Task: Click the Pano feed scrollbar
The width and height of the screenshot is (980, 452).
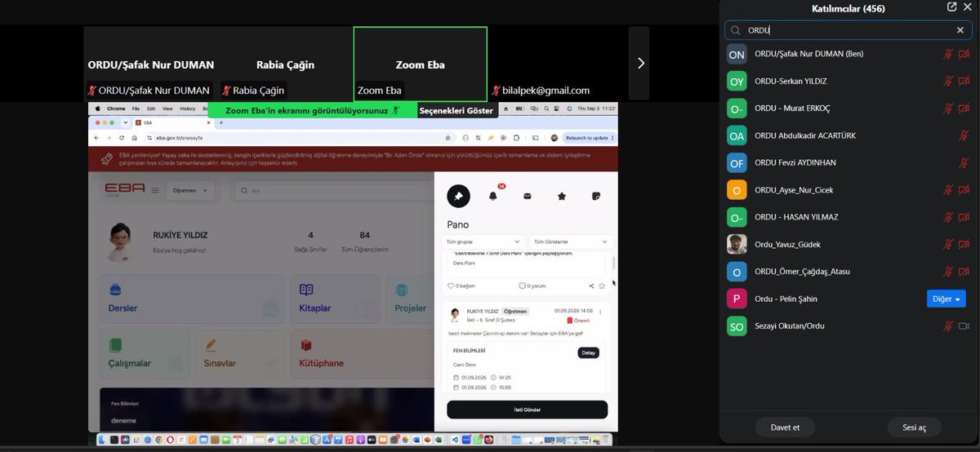Action: (613, 263)
